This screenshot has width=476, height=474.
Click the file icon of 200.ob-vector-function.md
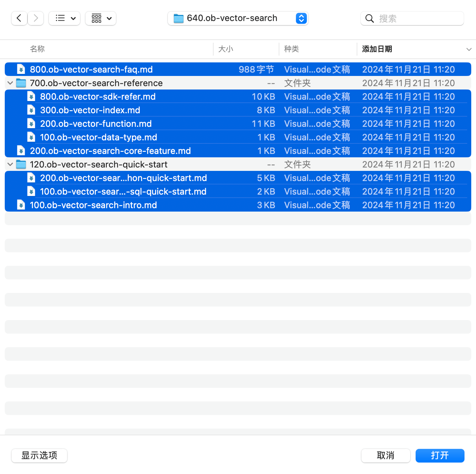pyautogui.click(x=31, y=124)
